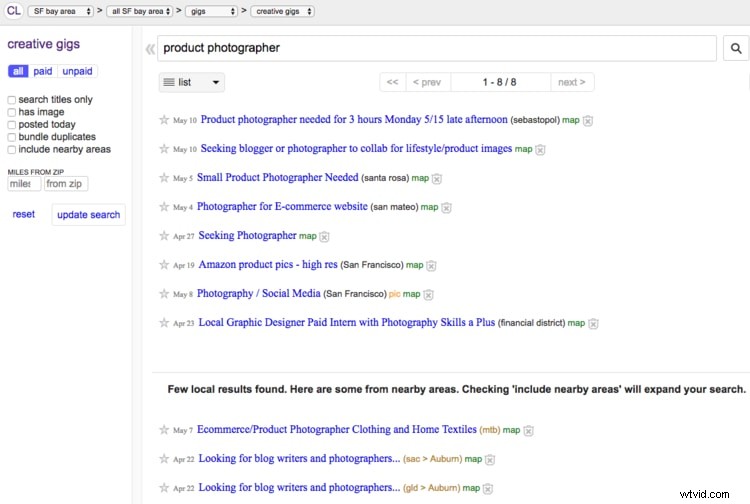Image resolution: width=750 pixels, height=504 pixels.
Task: Check the has image option
Action: (12, 112)
